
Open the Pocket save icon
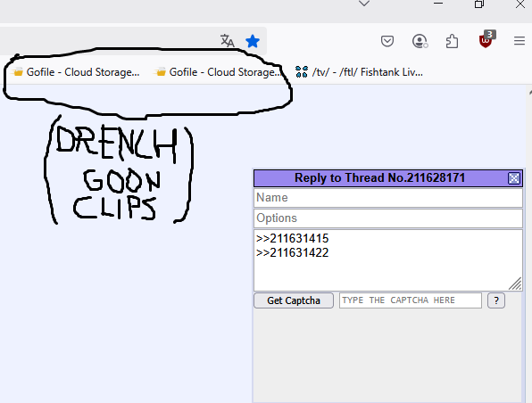pyautogui.click(x=387, y=41)
